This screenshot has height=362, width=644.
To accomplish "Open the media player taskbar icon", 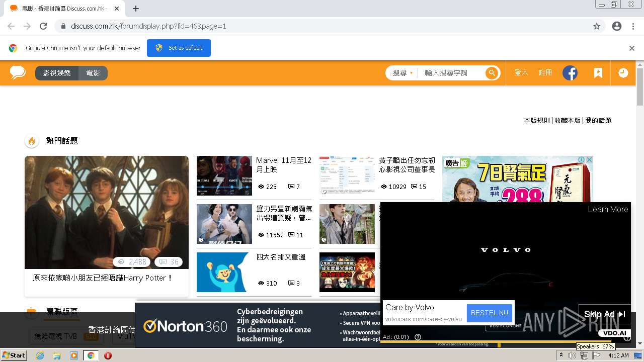I will point(74,355).
